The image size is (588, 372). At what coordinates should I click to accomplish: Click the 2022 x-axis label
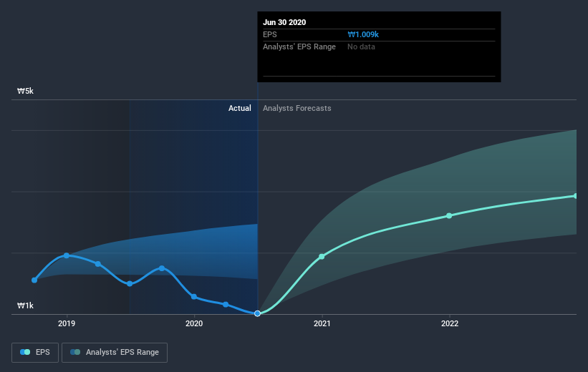pyautogui.click(x=449, y=323)
